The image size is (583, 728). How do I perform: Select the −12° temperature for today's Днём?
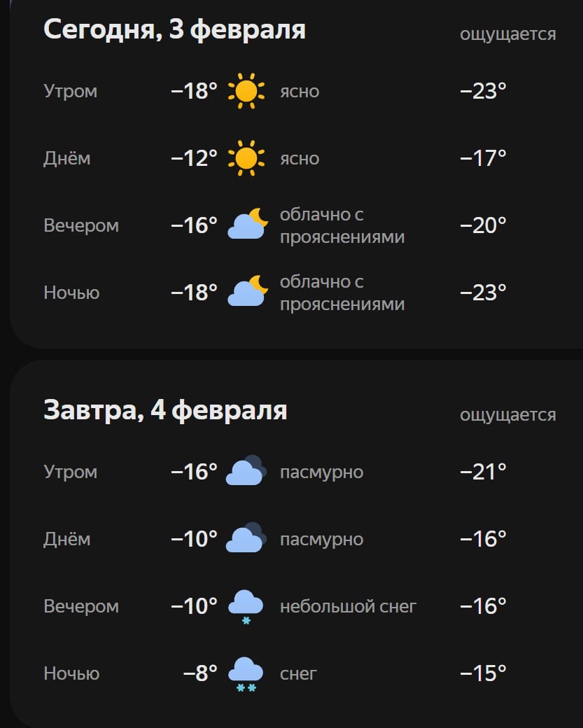pyautogui.click(x=195, y=158)
